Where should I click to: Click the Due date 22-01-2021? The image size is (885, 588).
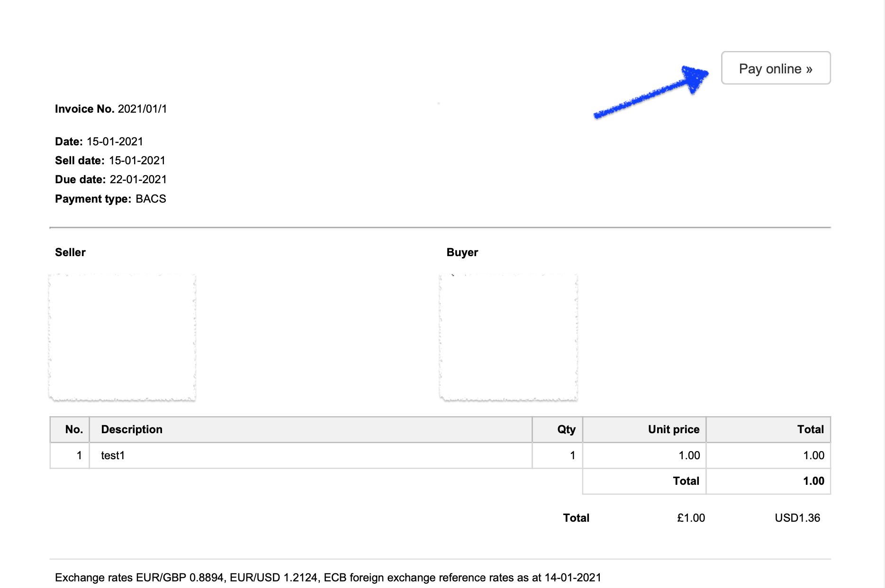138,179
